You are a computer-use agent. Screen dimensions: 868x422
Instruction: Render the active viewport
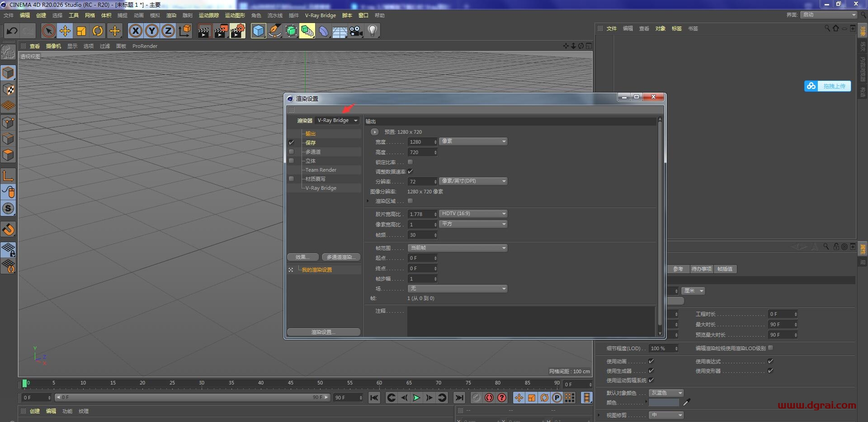tap(204, 31)
